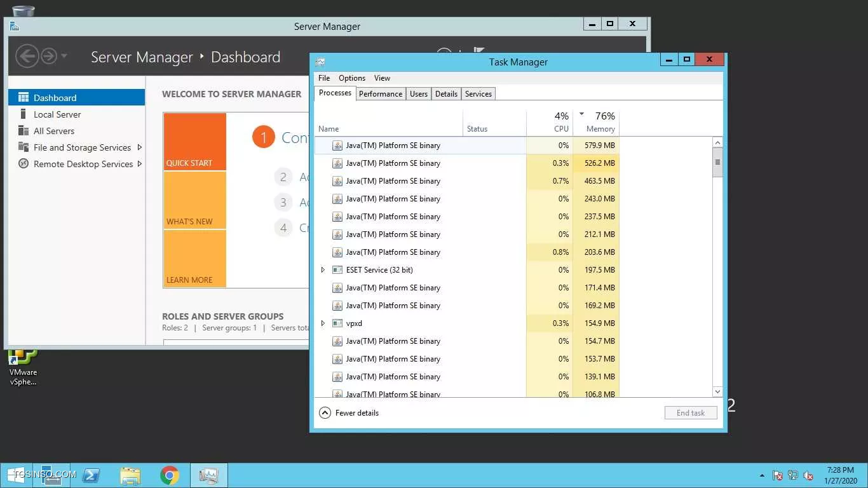Open Task Manager Options menu
The image size is (868, 488).
pyautogui.click(x=351, y=78)
